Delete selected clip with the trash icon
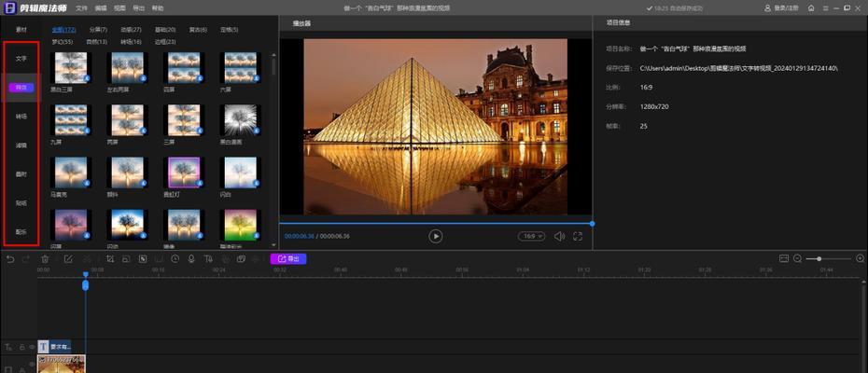Screen dimensions: 868x373 point(46,258)
